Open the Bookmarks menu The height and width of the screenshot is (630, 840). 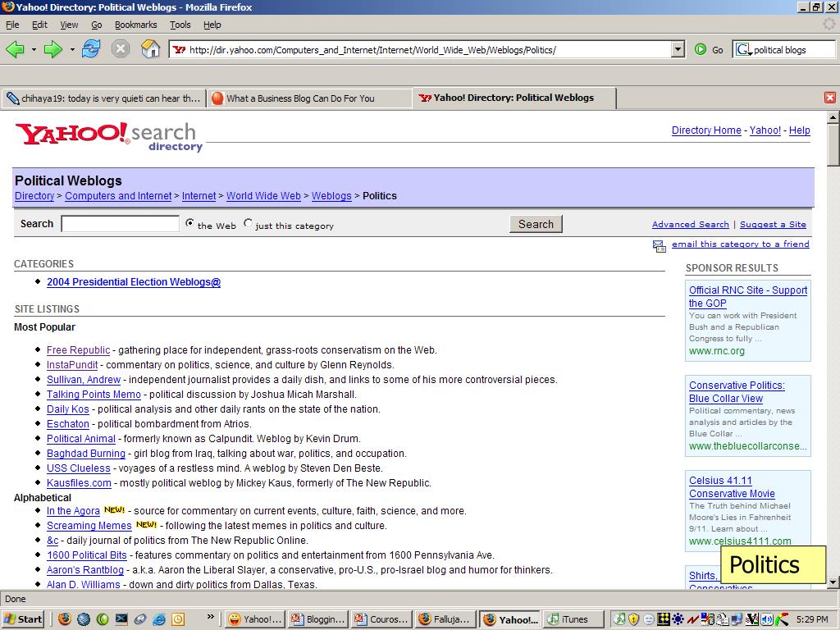tap(135, 25)
